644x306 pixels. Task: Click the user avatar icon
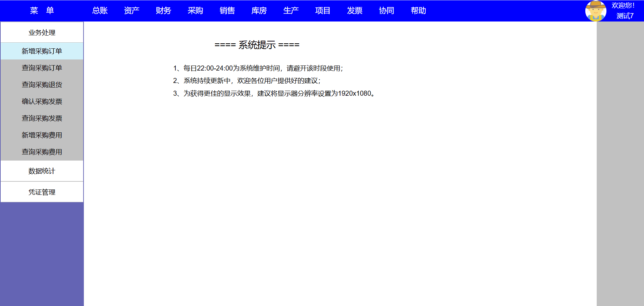click(x=595, y=11)
